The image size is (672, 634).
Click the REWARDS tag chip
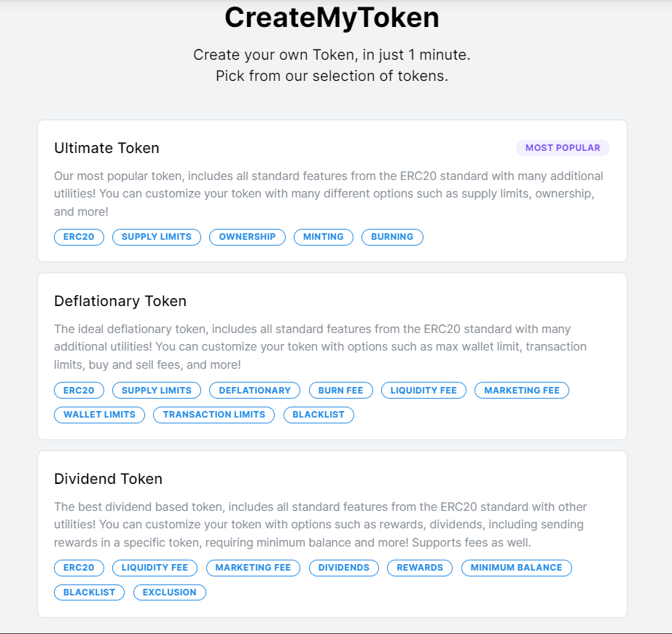[420, 568]
